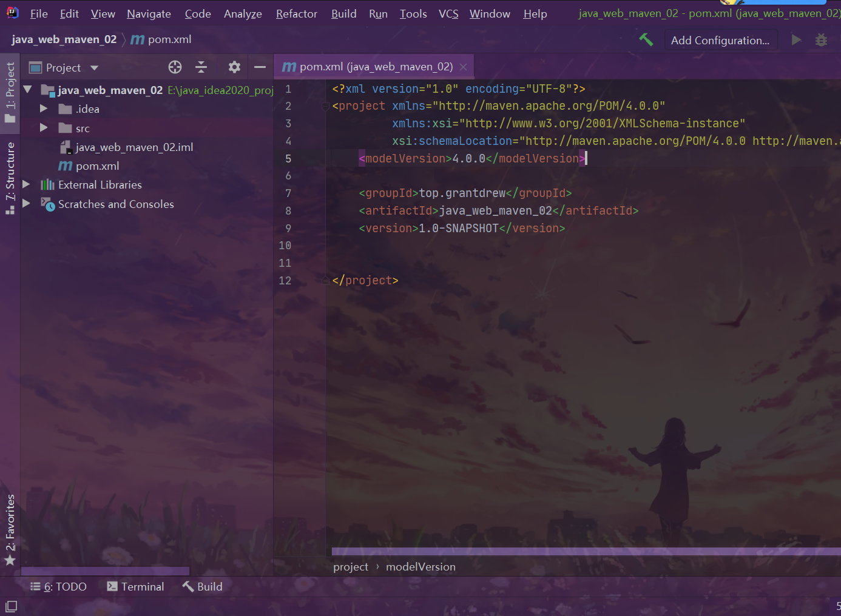Open the View menu
This screenshot has height=616, width=841.
pyautogui.click(x=103, y=13)
